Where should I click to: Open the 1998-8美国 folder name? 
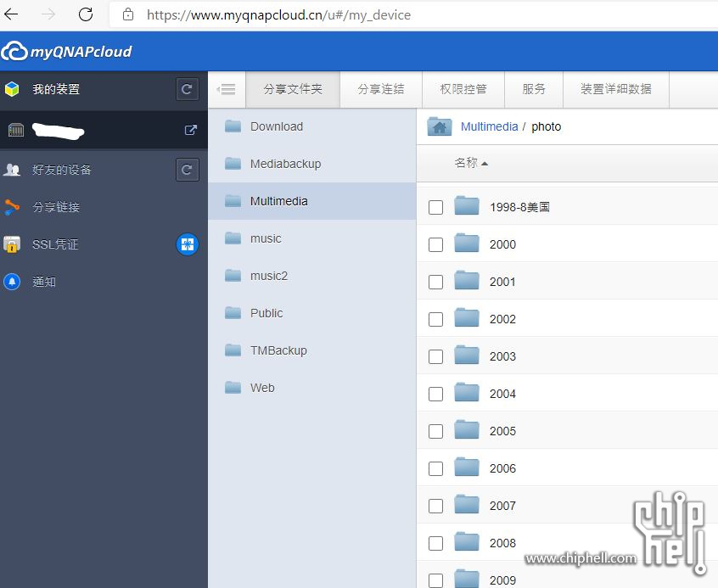click(x=519, y=207)
